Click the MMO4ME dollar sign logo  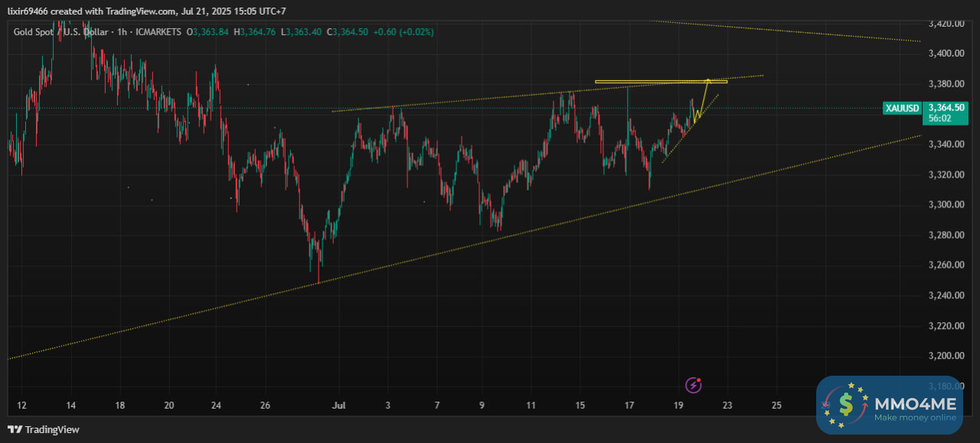[x=845, y=403]
